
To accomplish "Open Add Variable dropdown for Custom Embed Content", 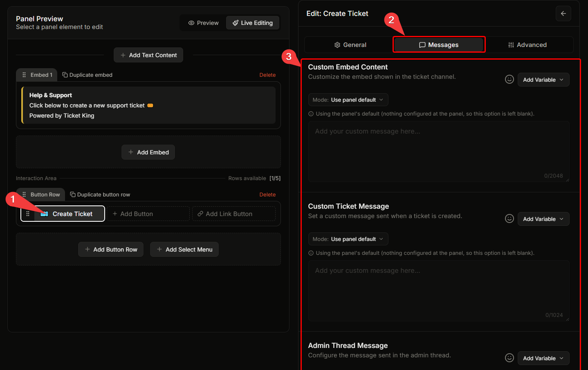I will tap(543, 80).
